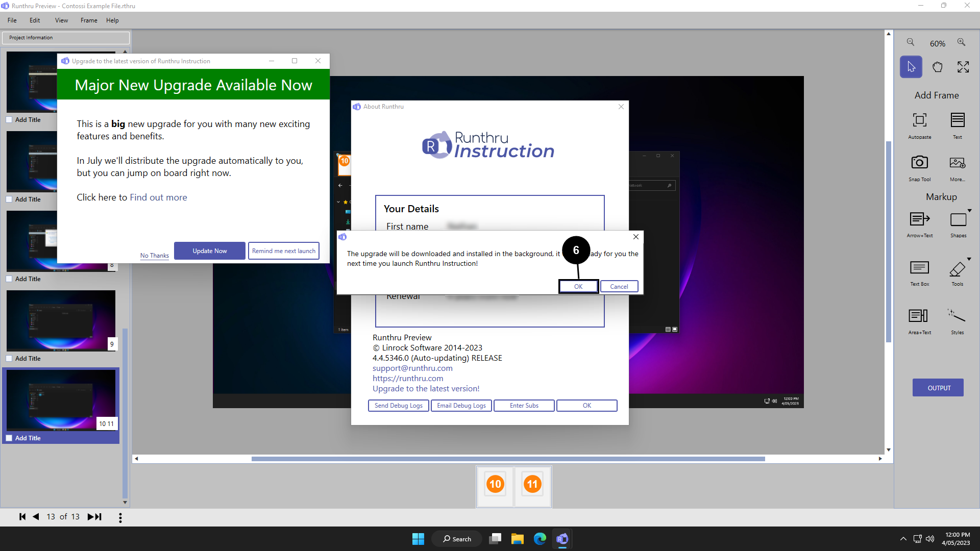Tick the checkbox under the first thumbnail
Viewport: 980px width, 551px height.
coord(9,120)
